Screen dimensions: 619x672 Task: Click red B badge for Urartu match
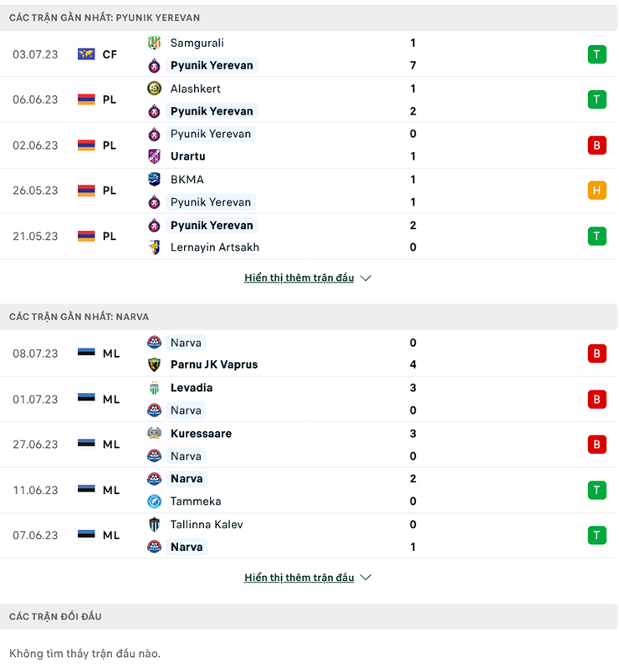pyautogui.click(x=596, y=145)
